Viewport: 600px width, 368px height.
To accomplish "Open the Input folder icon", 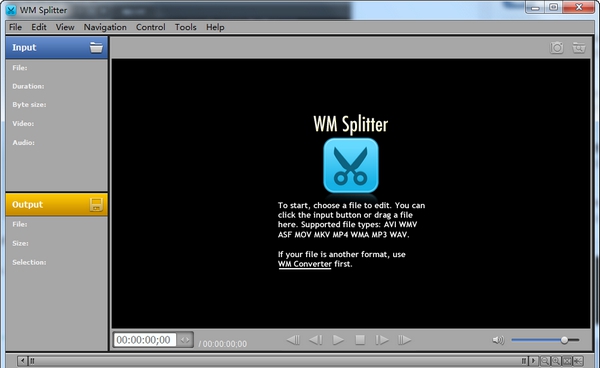I will (x=96, y=47).
